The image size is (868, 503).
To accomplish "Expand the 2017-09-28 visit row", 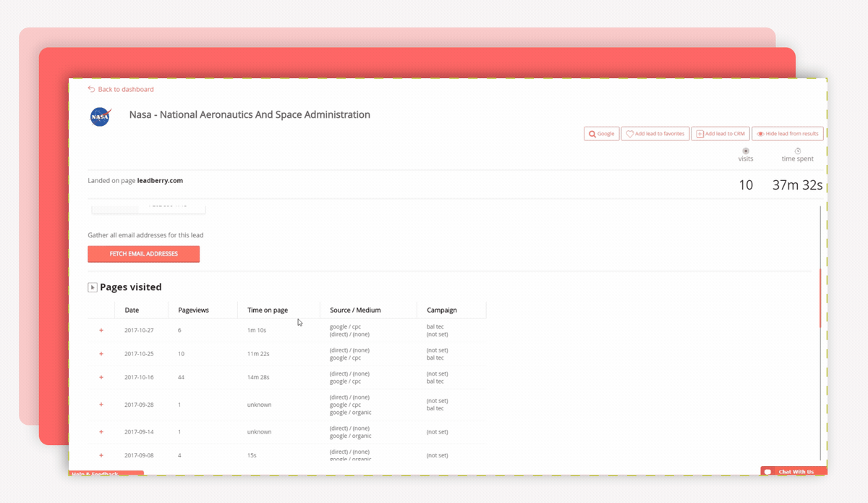I will 101,405.
